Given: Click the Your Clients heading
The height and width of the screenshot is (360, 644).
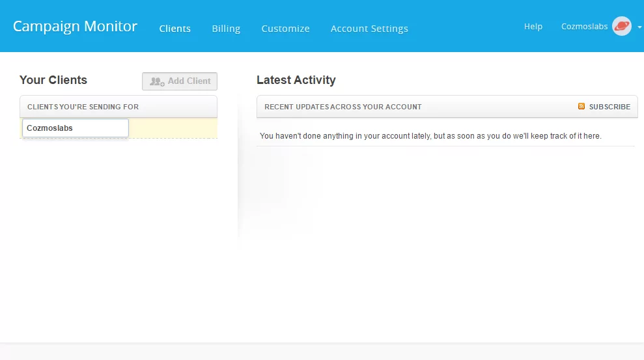Looking at the screenshot, I should [53, 80].
